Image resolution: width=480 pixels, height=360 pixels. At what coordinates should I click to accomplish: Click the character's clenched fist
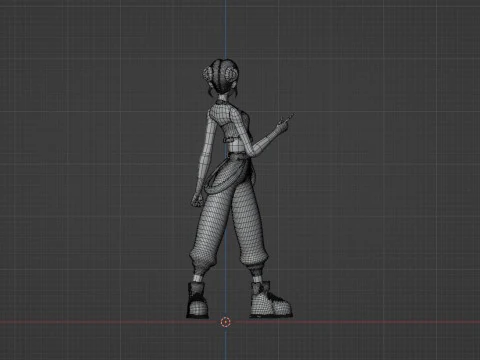point(197,200)
